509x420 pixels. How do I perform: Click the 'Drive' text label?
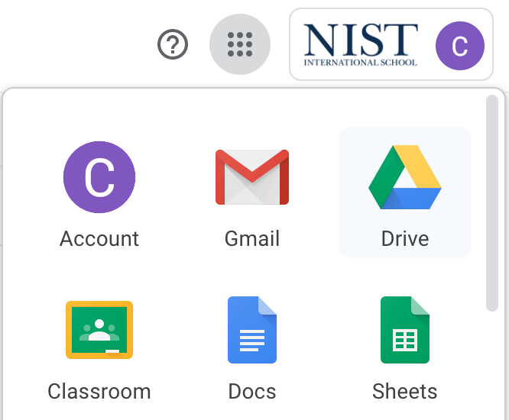[x=405, y=238]
